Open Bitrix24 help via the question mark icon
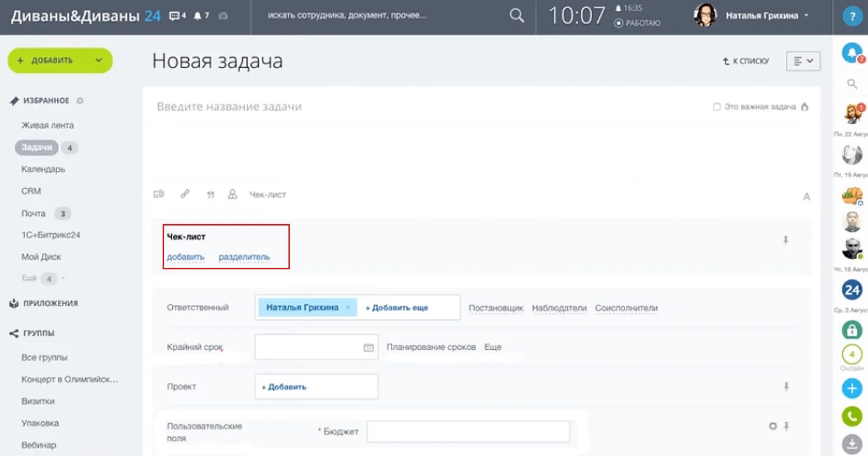This screenshot has width=868, height=456. (x=852, y=16)
